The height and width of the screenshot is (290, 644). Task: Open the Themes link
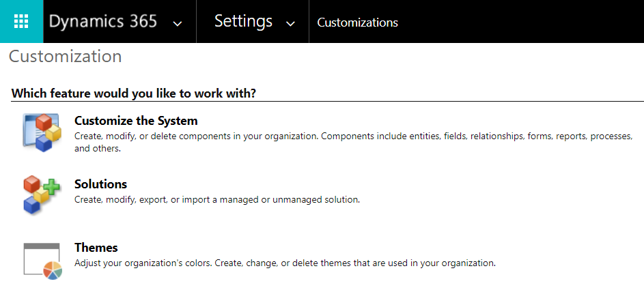[x=96, y=248]
